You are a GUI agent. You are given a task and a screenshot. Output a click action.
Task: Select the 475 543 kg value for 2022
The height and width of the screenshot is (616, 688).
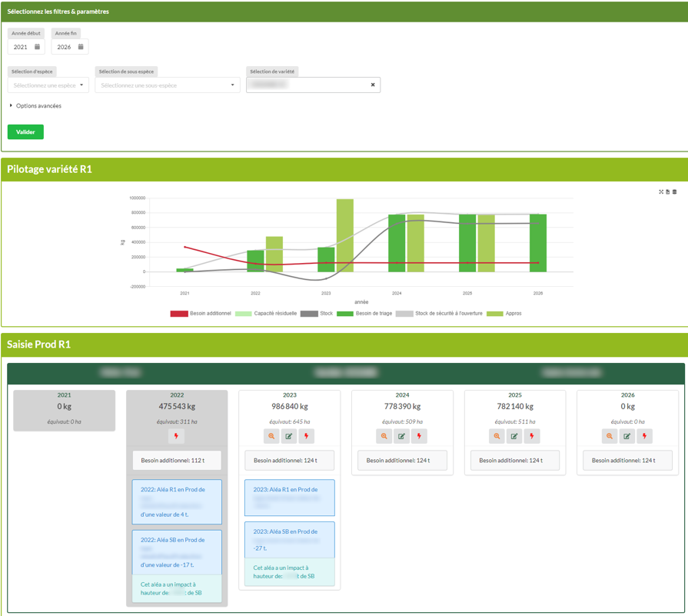point(177,407)
